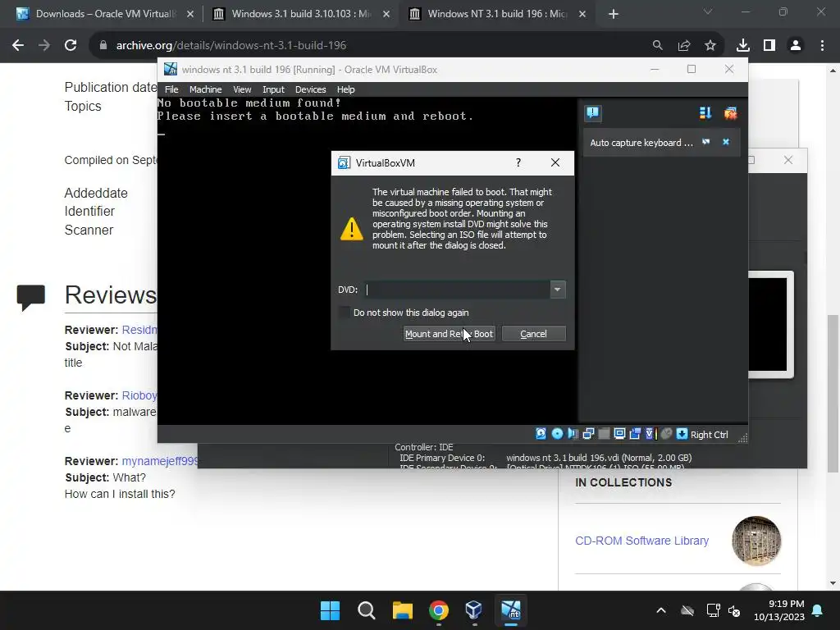Click the Reviews heading on archive.org page
Viewport: 840px width, 630px height.
(111, 294)
